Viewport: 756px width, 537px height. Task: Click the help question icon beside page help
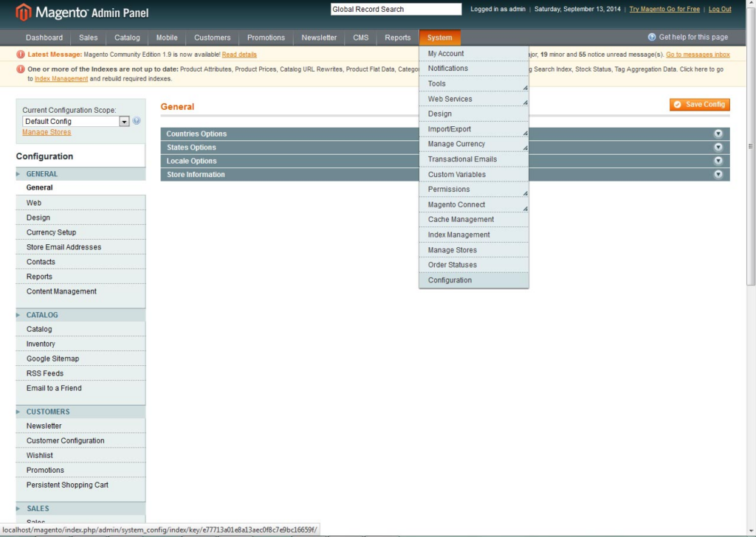click(x=651, y=37)
